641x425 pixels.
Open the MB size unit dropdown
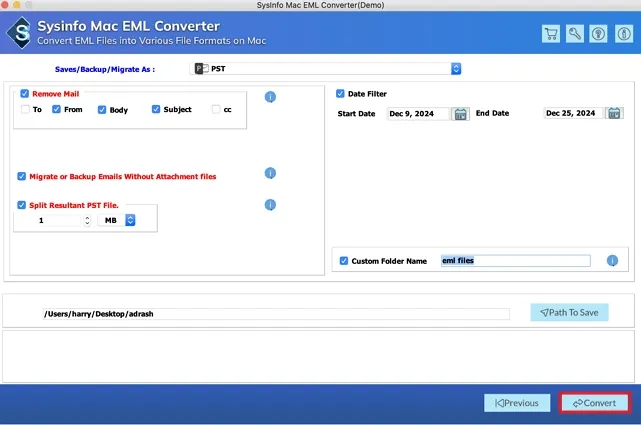pos(117,220)
